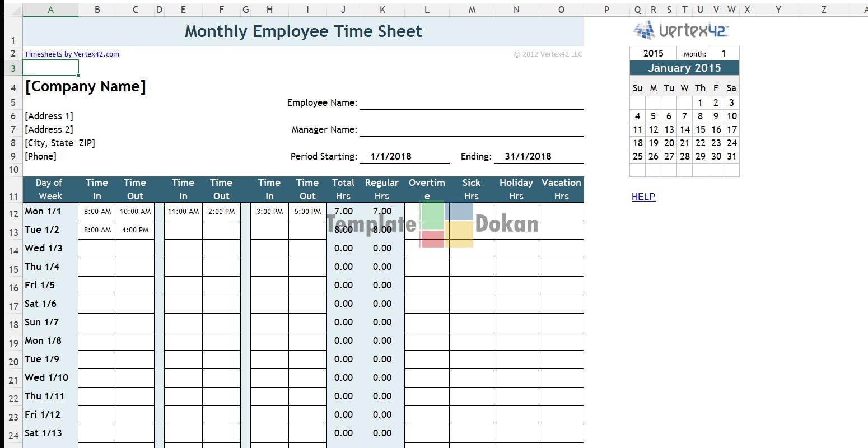The width and height of the screenshot is (868, 448).
Task: Click the Sick Hrs column heading
Action: (x=471, y=189)
